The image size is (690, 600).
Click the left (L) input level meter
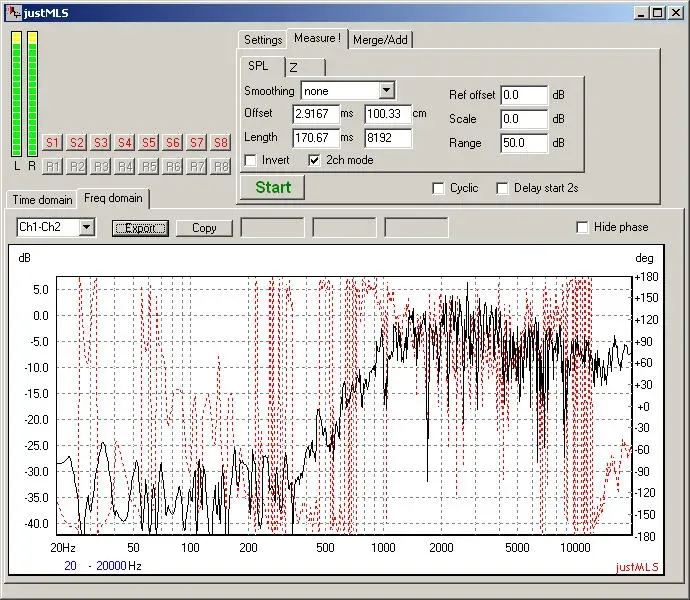[x=17, y=94]
